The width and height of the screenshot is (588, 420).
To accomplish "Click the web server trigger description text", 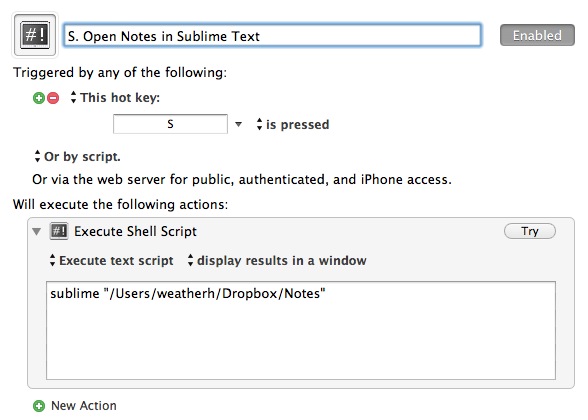I will (x=242, y=180).
